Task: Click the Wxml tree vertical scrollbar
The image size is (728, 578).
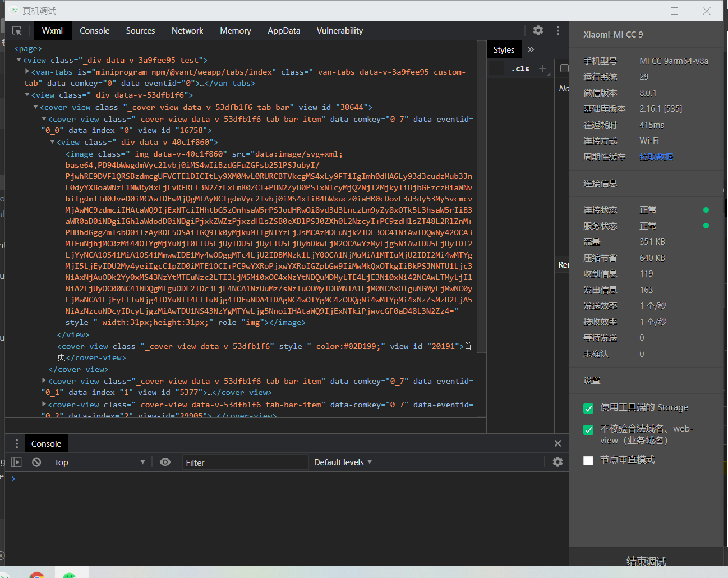Action: point(481,196)
